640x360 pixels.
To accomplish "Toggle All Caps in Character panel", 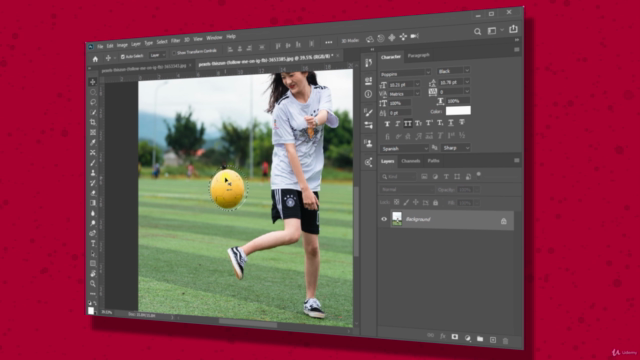I will (408, 123).
